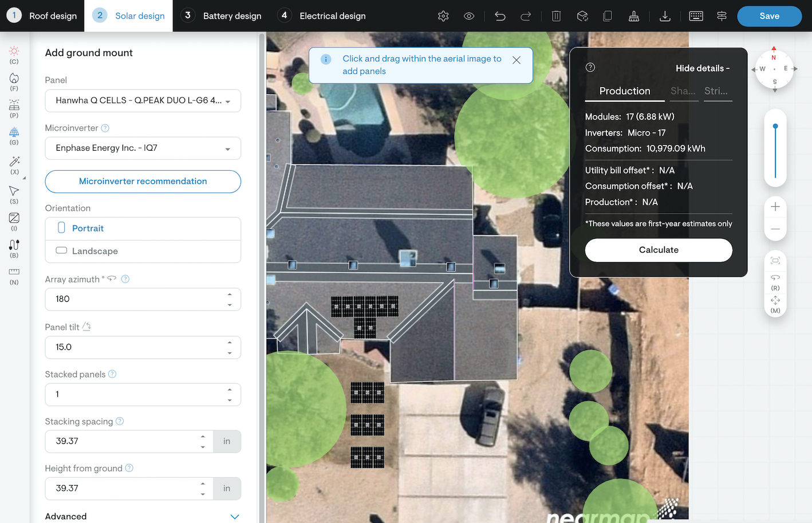This screenshot has width=812, height=523.
Task: Toggle the eye visibility icon
Action: [x=469, y=16]
